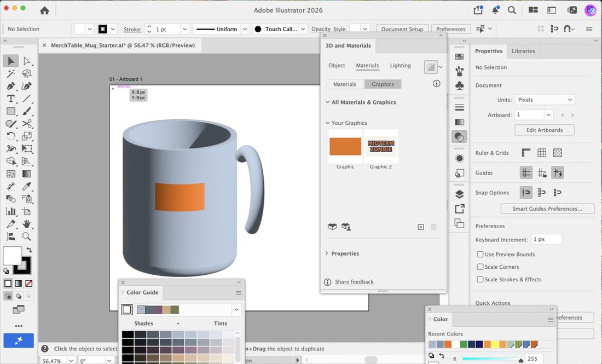Select the Paintbrush tool
The width and height of the screenshot is (602, 364).
pyautogui.click(x=26, y=111)
